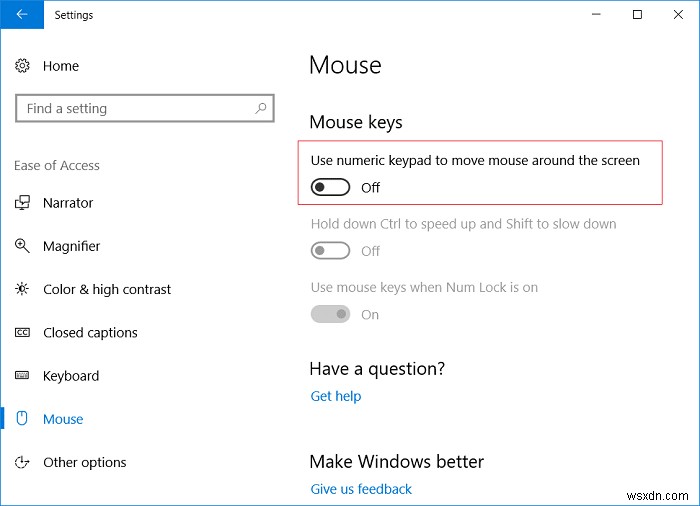Image resolution: width=700 pixels, height=506 pixels.
Task: Click the Home gear icon
Action: click(x=22, y=66)
